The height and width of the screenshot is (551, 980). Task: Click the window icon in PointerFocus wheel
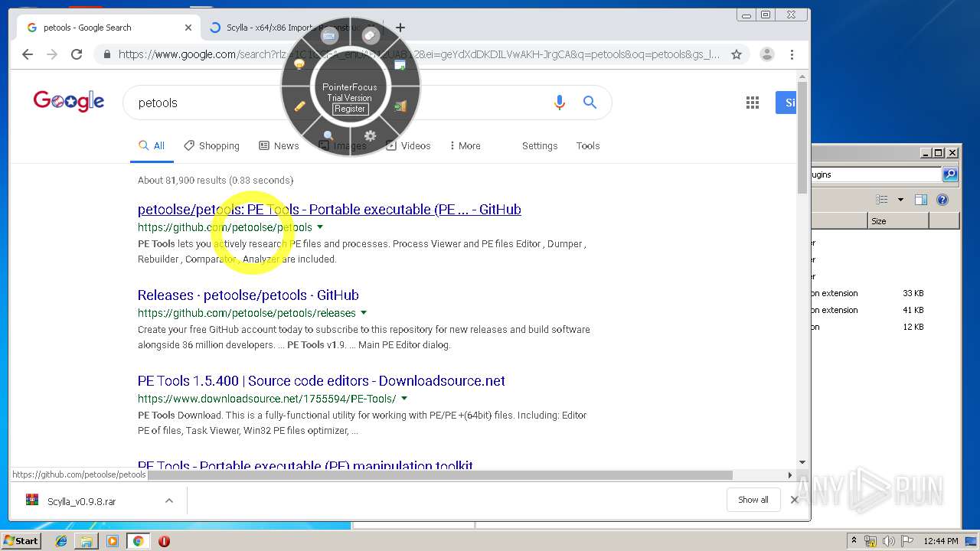click(400, 65)
